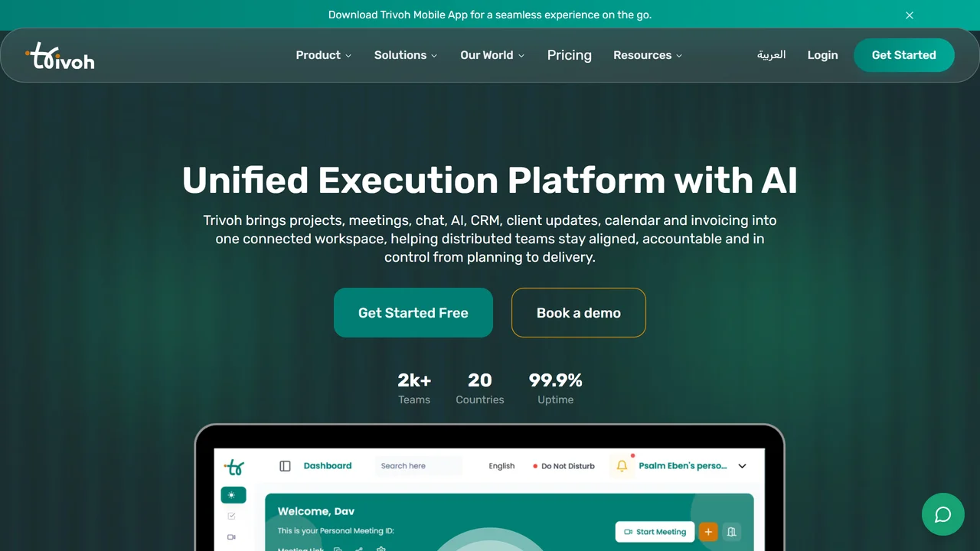Open the notifications bell in dashboard preview
The width and height of the screenshot is (980, 551).
[x=622, y=466]
